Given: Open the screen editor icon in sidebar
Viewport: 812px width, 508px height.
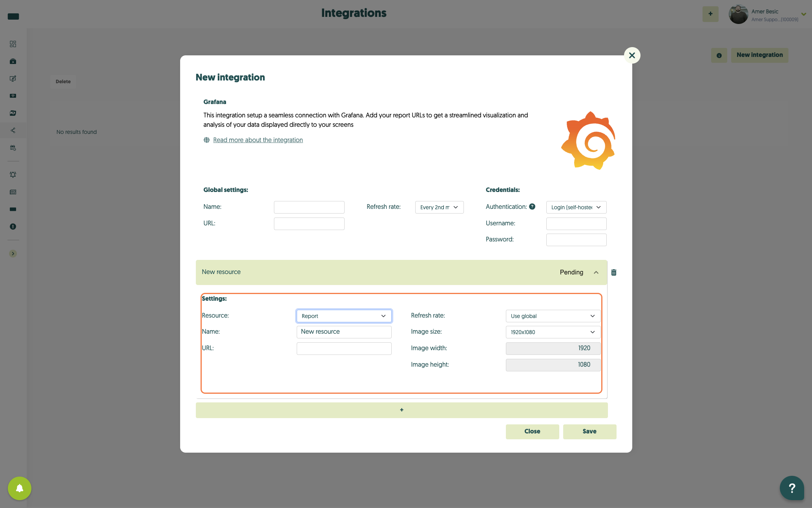Looking at the screenshot, I should (13, 79).
